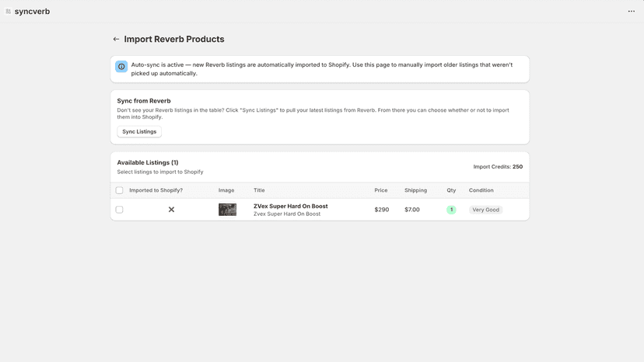Image resolution: width=644 pixels, height=362 pixels.
Task: Click the Price column header
Action: click(381, 190)
